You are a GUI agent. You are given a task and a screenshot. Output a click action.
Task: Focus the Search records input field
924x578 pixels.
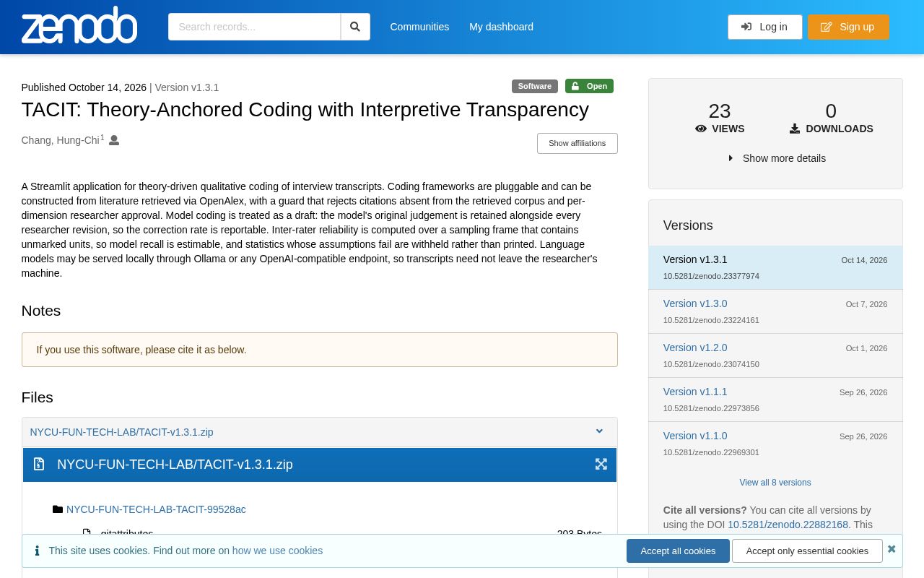point(254,27)
